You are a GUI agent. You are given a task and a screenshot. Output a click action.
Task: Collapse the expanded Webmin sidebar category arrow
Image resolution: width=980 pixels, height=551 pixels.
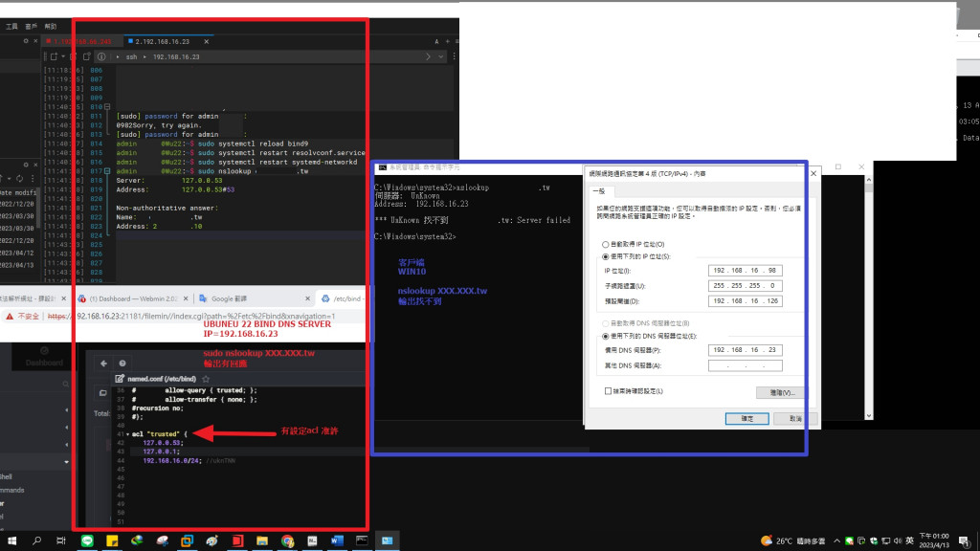66,462
